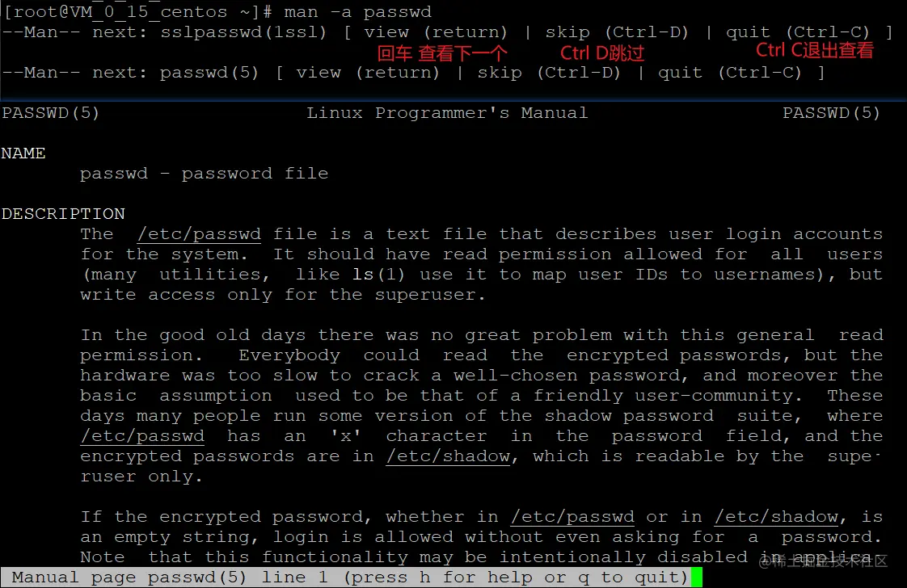This screenshot has height=588, width=907.
Task: Click the red 'Ctrl D跳过' annotation
Action: point(602,53)
